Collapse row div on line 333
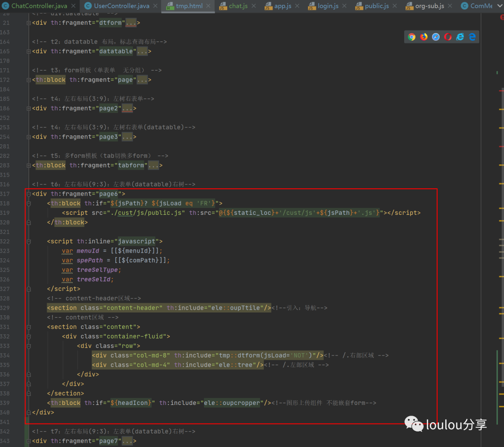This screenshot has width=504, height=447. click(x=28, y=346)
